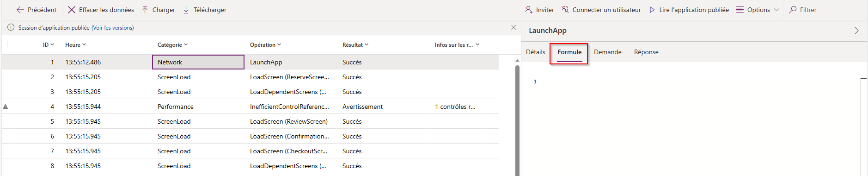This screenshot has height=176, width=868.
Task: Click the Précédent button label
Action: click(x=42, y=10)
